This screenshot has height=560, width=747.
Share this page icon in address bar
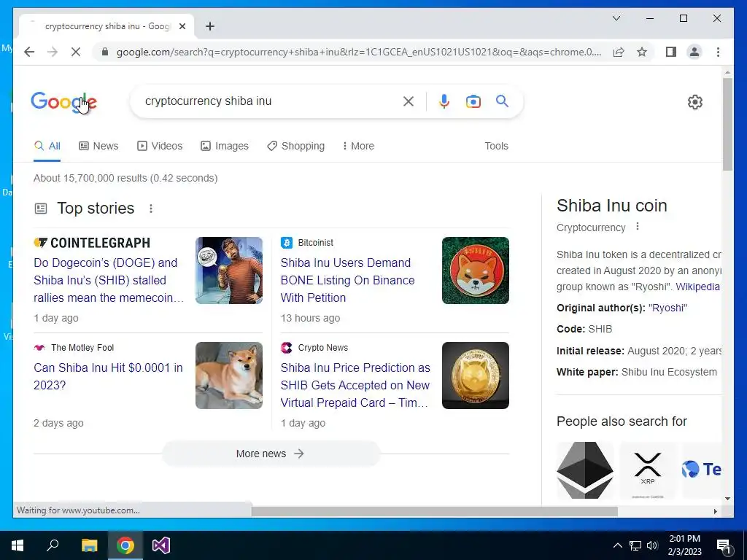click(x=619, y=52)
